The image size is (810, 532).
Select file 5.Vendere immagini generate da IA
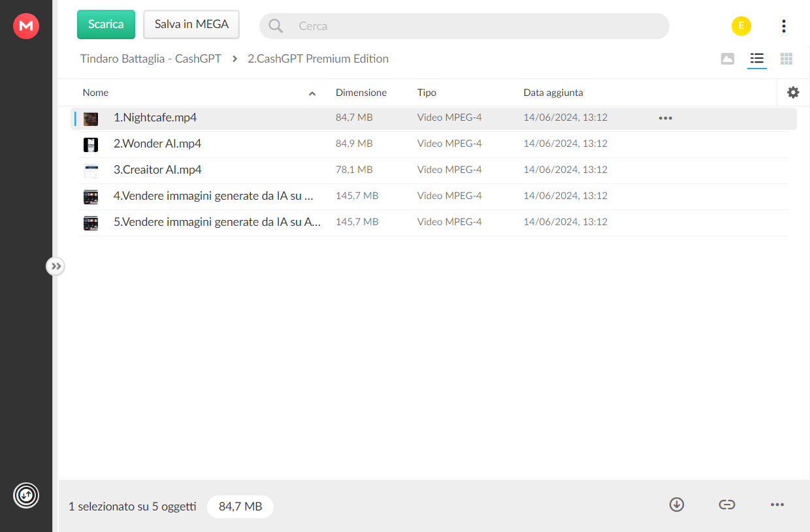point(217,222)
